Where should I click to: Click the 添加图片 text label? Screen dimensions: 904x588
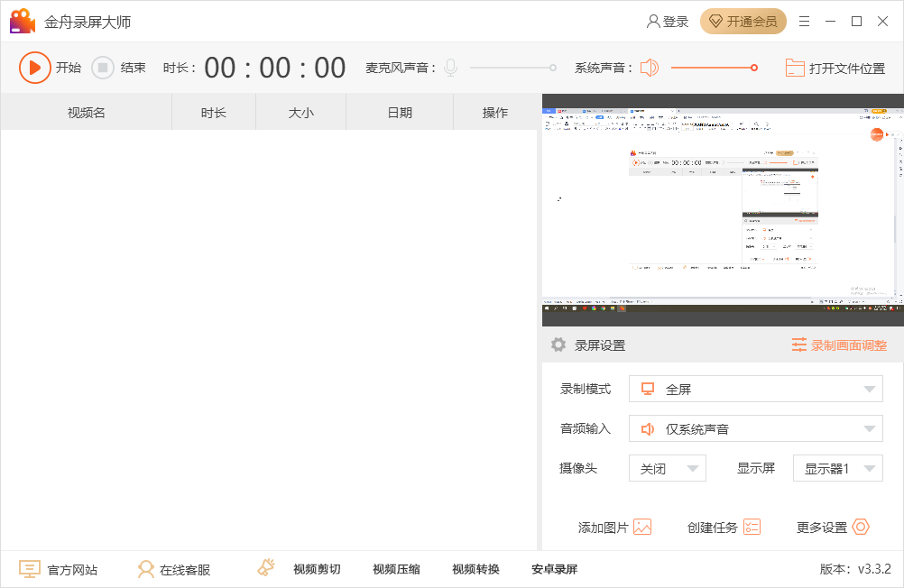[x=603, y=528]
